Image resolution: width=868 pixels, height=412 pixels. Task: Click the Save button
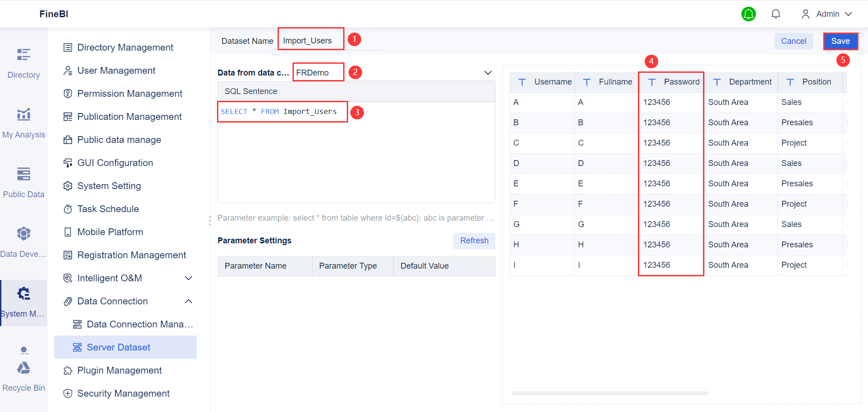[840, 41]
